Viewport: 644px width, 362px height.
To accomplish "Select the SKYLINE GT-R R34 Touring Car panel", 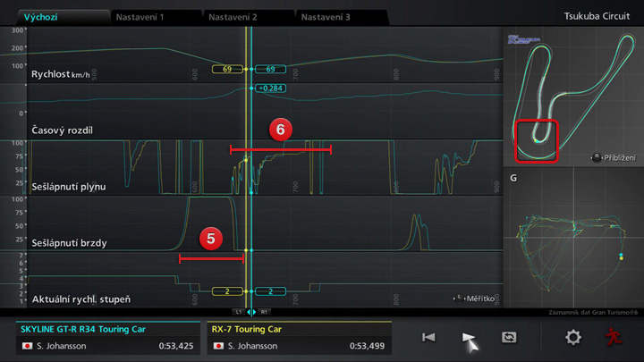I will (x=108, y=338).
